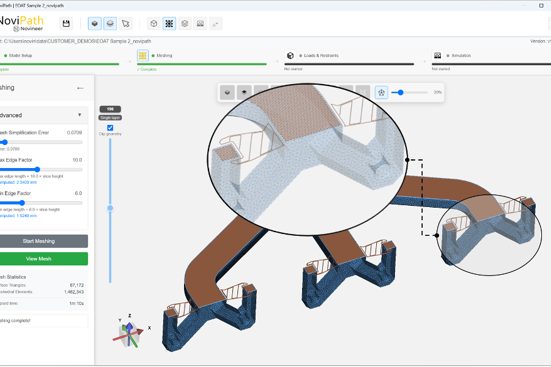Expand the Advanced section dropdown arrow
551x367 pixels.
point(80,115)
